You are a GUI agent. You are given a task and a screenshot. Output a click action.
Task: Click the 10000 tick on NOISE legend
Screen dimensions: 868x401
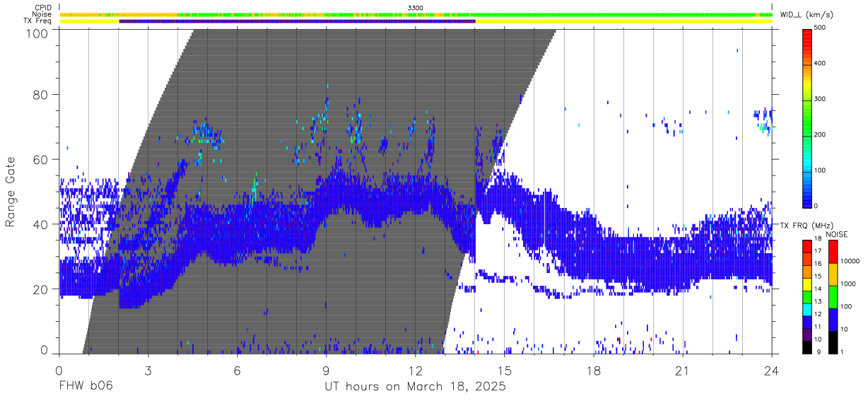[x=850, y=262]
